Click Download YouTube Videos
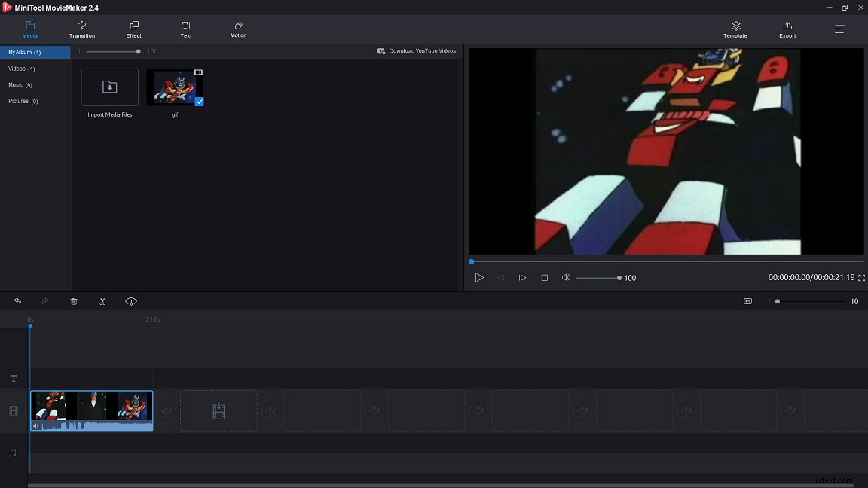 click(x=417, y=50)
